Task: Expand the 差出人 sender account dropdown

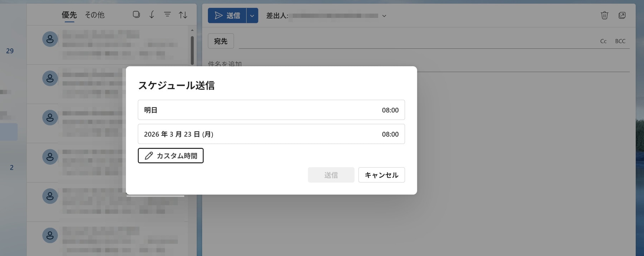Action: (x=384, y=16)
